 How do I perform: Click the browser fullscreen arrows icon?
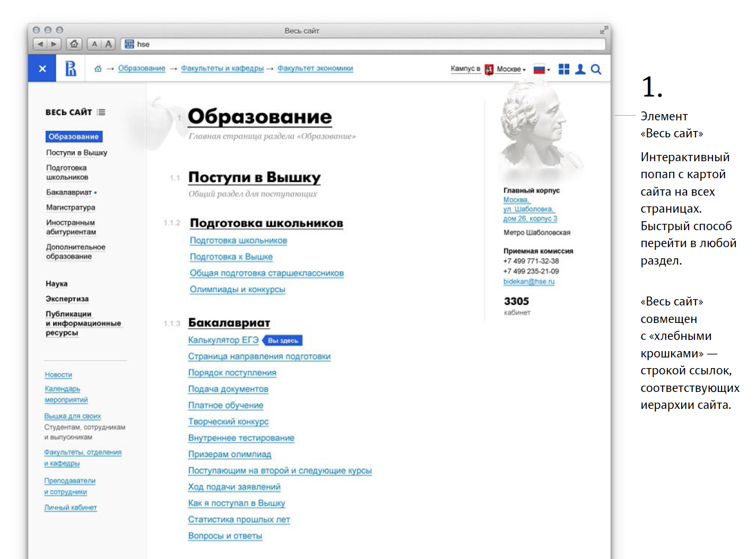[604, 30]
